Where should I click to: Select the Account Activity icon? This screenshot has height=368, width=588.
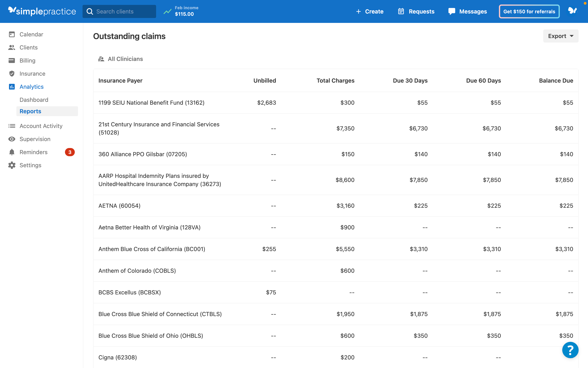[x=12, y=126]
